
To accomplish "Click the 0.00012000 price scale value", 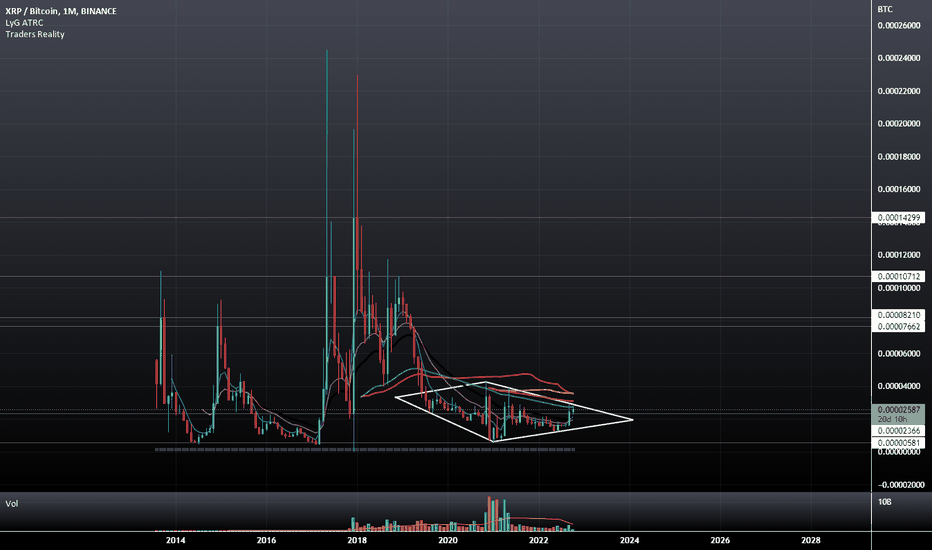I will click(x=899, y=255).
